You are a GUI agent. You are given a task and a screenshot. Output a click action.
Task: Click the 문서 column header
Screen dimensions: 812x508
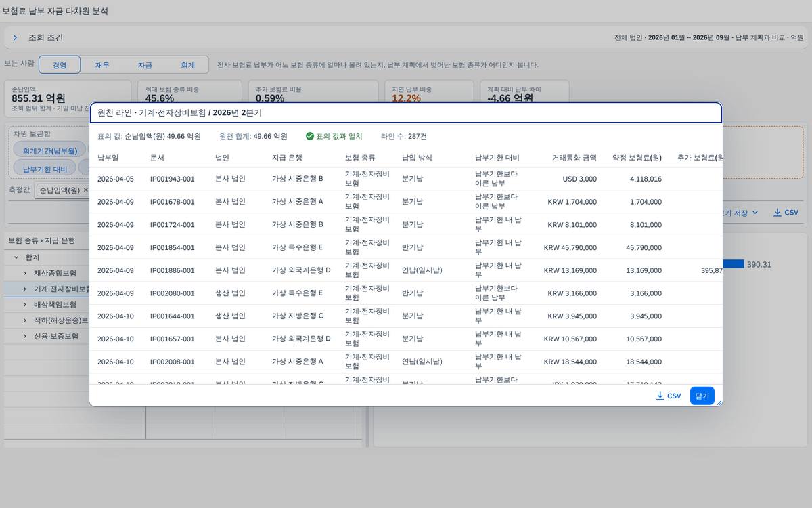[157, 158]
